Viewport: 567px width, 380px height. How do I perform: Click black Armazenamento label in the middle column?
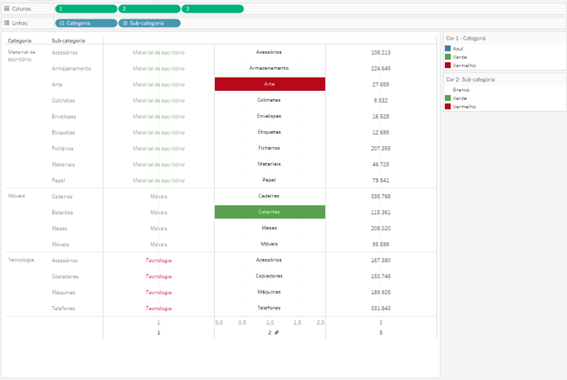click(269, 68)
